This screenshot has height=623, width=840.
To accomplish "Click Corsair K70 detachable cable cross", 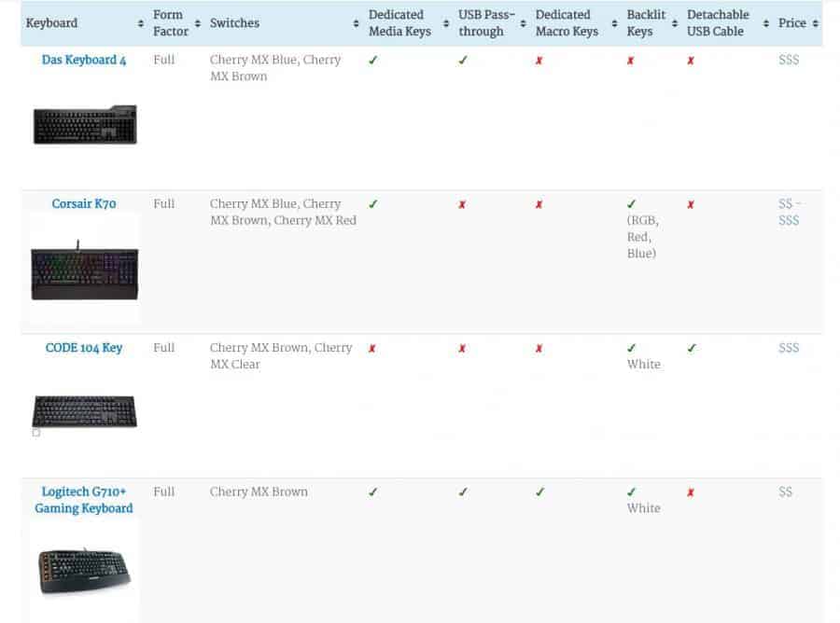I will coord(691,204).
